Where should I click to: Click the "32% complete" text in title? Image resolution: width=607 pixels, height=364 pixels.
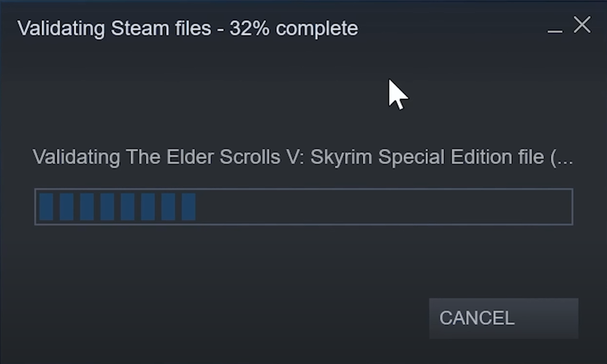point(294,28)
